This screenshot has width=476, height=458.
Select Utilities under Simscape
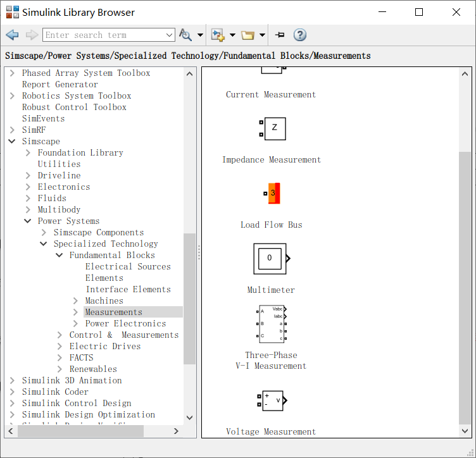(59, 164)
